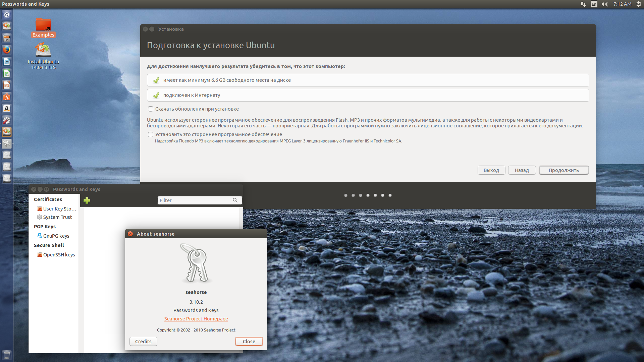This screenshot has width=644, height=362.
Task: Enable 'Скачать обновления при установке' checkbox
Action: [151, 109]
